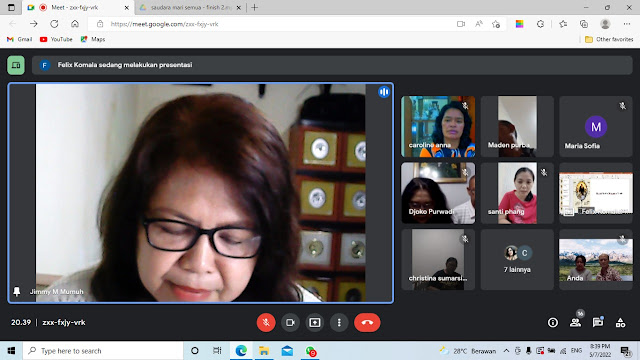Image resolution: width=640 pixels, height=360 pixels.
Task: Toggle the camera button in Meet controls
Action: [x=290, y=322]
